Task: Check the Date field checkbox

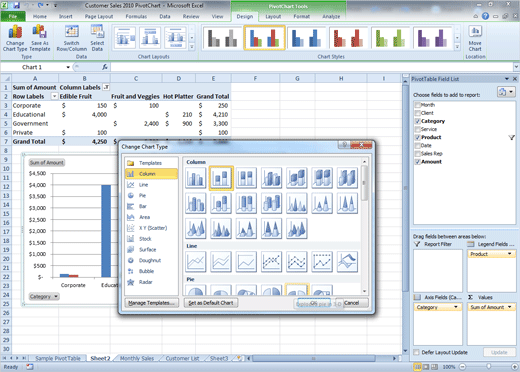Action: click(x=417, y=145)
